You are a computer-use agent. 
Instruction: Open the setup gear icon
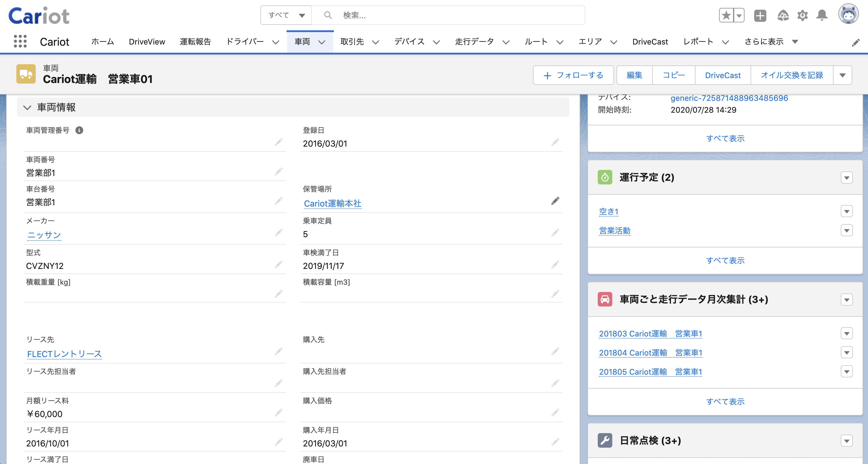[802, 15]
